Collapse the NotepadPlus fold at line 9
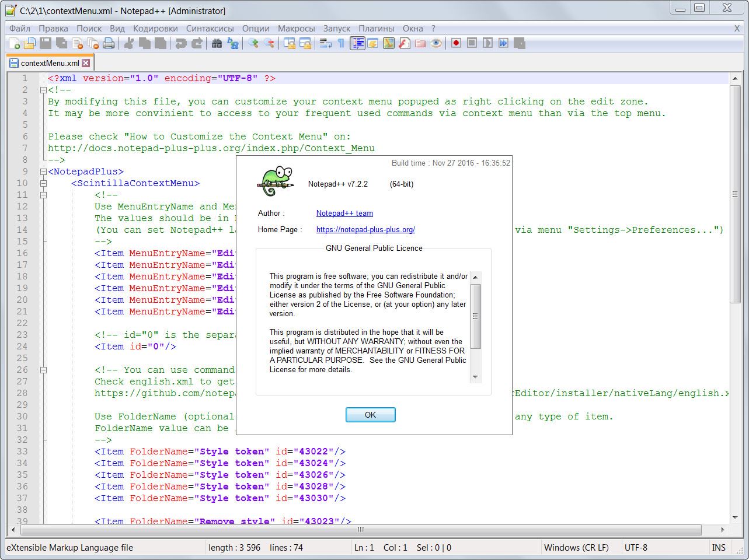The image size is (749, 560). (x=43, y=171)
